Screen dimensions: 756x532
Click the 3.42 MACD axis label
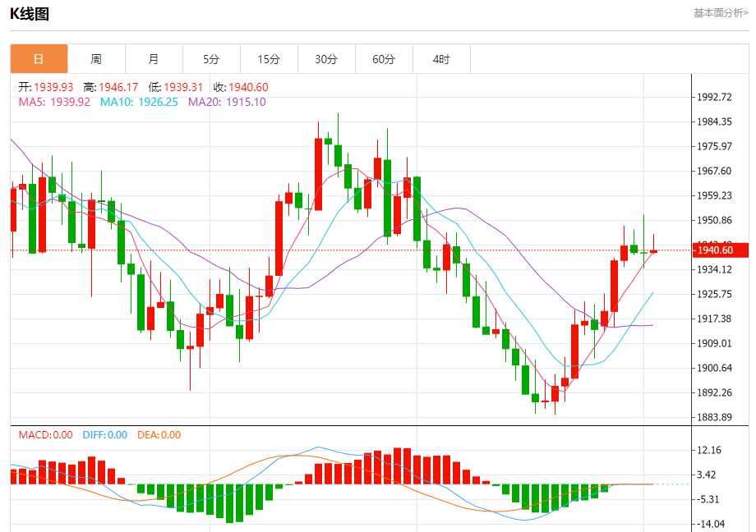[x=707, y=475]
